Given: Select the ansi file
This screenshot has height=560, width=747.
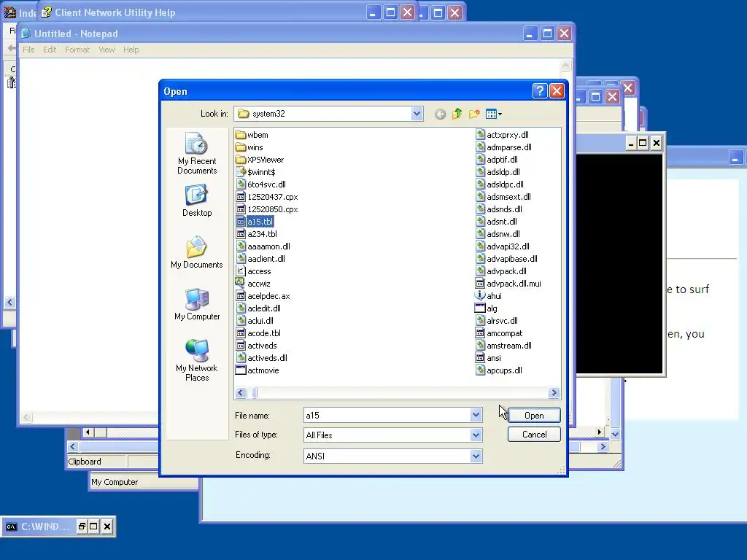Looking at the screenshot, I should coord(488,357).
